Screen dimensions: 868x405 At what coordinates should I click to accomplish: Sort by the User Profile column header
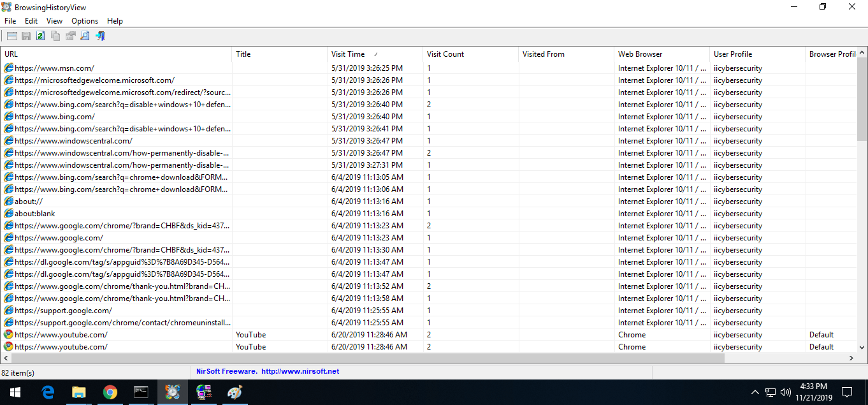pyautogui.click(x=758, y=54)
